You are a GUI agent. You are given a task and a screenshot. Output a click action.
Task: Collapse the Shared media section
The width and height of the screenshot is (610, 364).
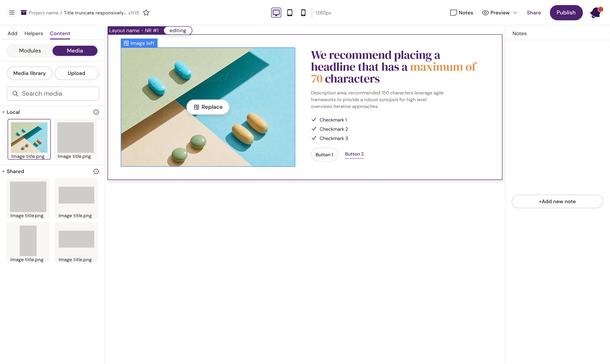click(x=3, y=171)
